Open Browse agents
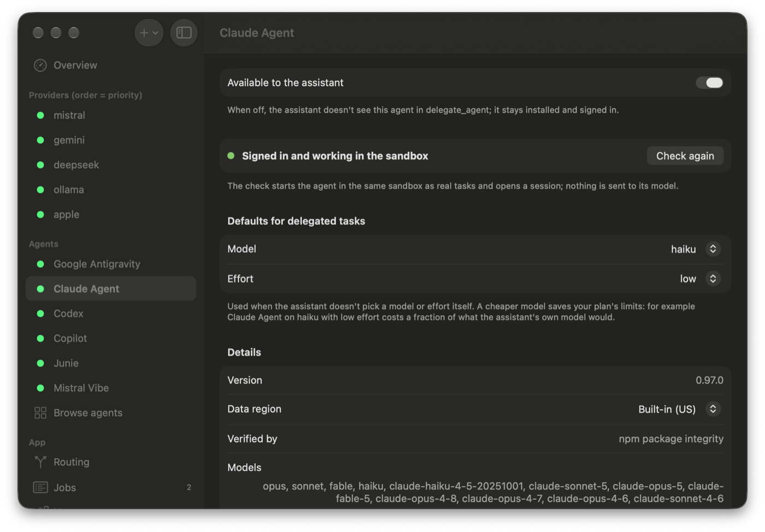The height and width of the screenshot is (532, 765). pyautogui.click(x=111, y=413)
